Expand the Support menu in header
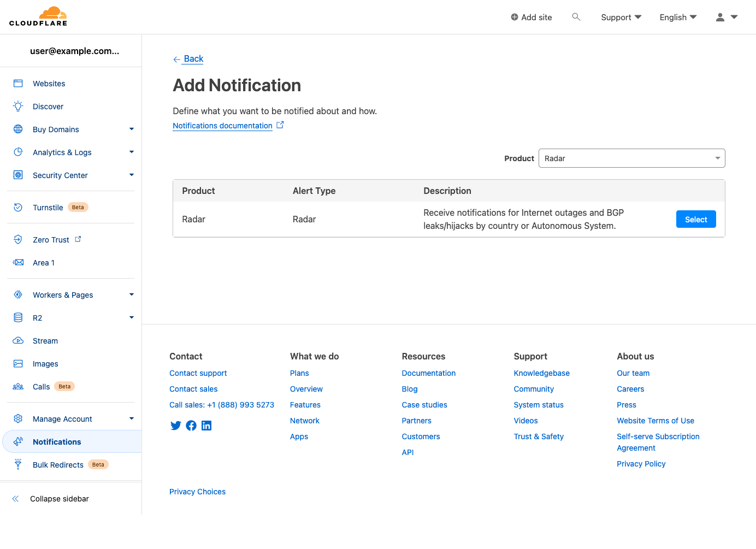The image size is (756, 549). click(x=621, y=17)
